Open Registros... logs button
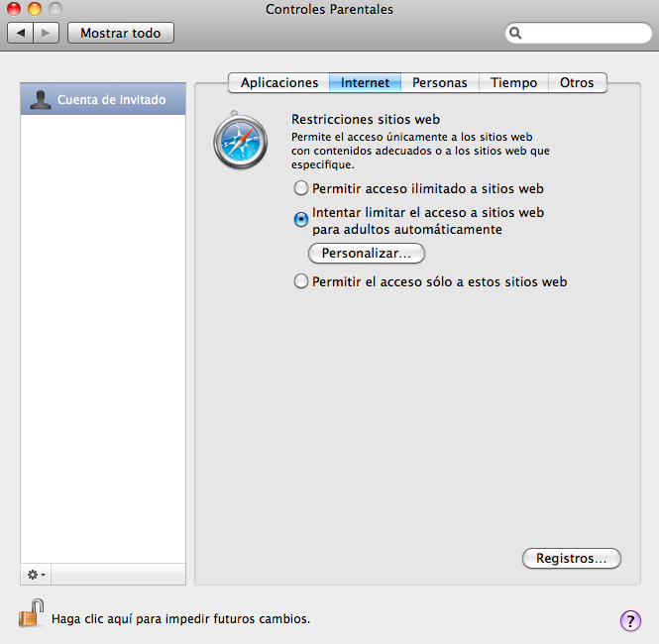This screenshot has width=659, height=644. pyautogui.click(x=571, y=559)
